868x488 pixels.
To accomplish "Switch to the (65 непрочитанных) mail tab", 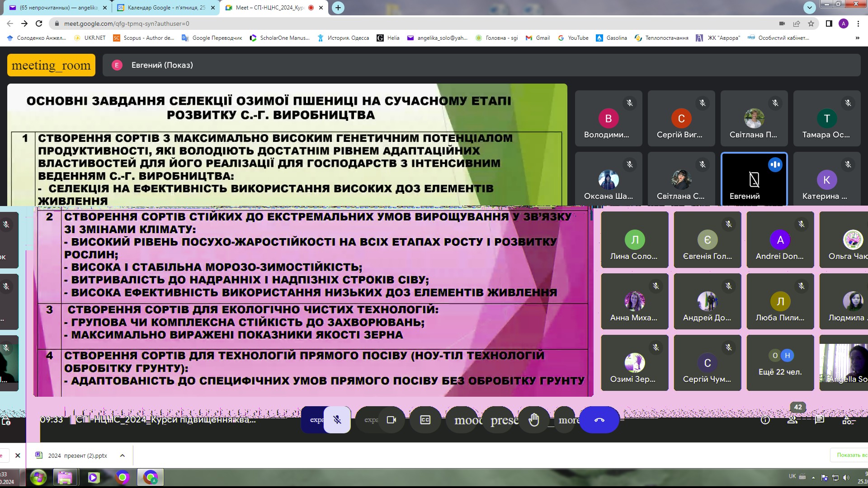I will pos(59,8).
